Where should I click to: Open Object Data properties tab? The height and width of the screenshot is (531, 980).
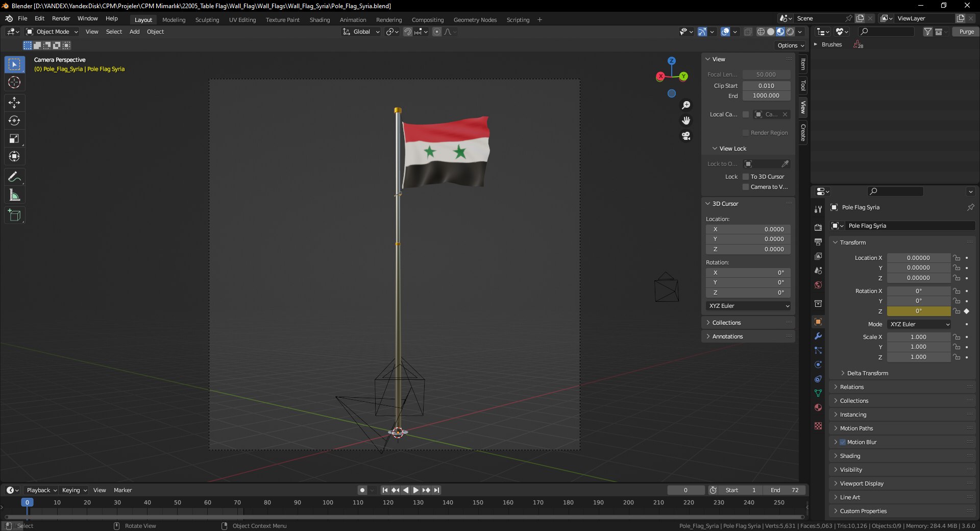click(818, 393)
